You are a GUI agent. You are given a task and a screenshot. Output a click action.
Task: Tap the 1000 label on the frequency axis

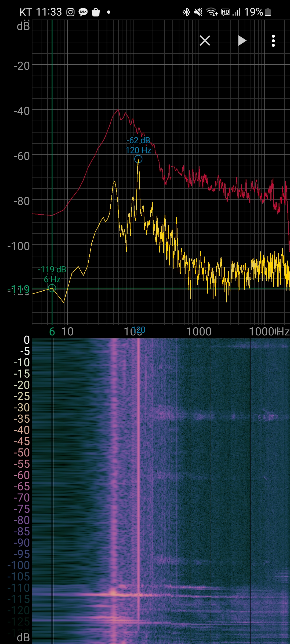199,332
